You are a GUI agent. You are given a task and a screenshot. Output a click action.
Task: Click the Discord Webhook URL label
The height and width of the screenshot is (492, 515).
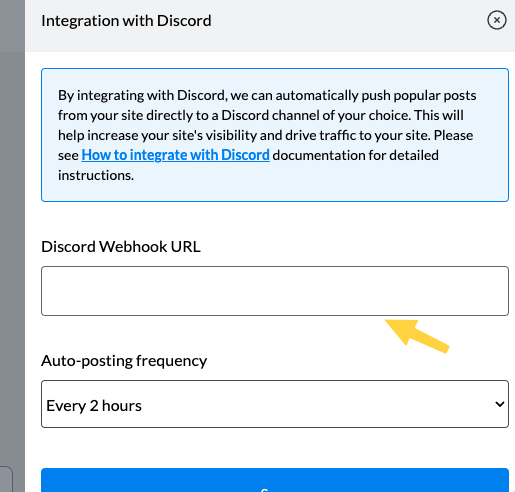121,247
